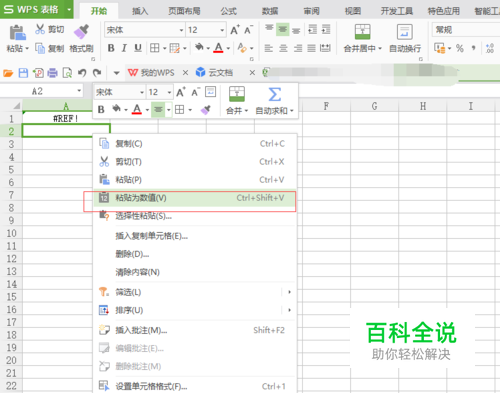Select cell A1 containing #REF!

(x=66, y=118)
